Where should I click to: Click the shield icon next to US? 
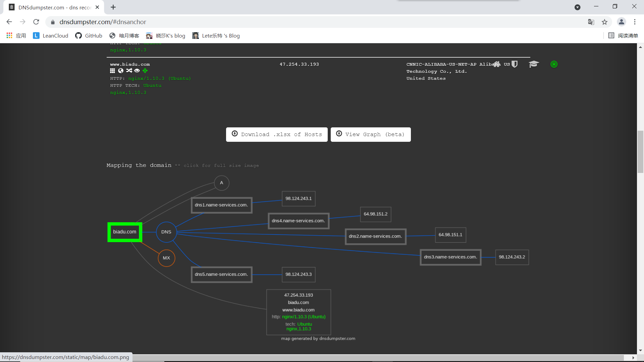[515, 64]
